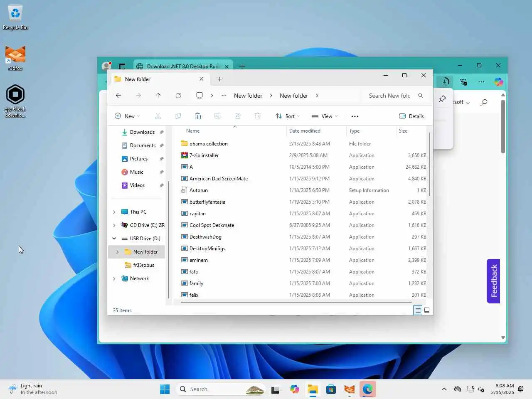Show hidden breadcrumb path via ellipsis

(x=224, y=96)
